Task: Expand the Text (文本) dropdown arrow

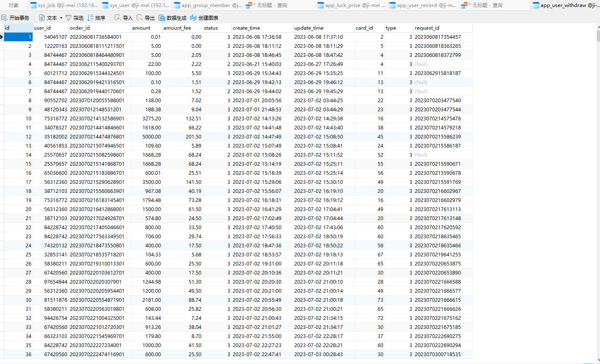Action: 61,18
